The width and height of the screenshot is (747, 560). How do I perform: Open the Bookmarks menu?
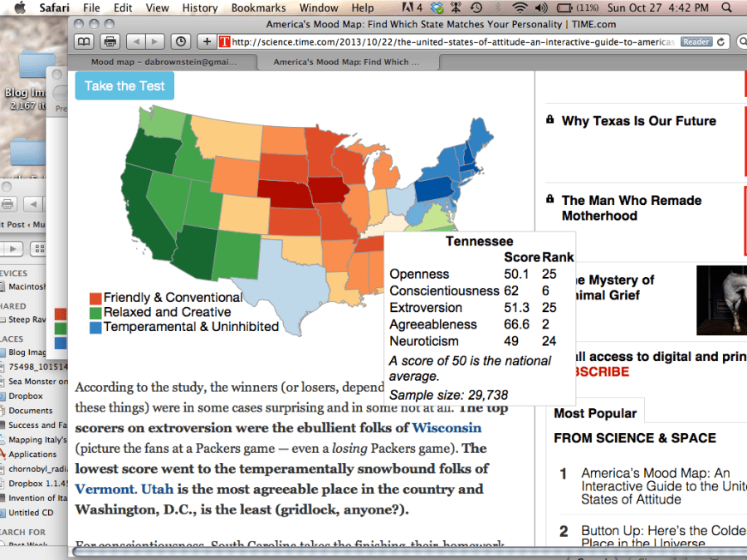tap(258, 8)
